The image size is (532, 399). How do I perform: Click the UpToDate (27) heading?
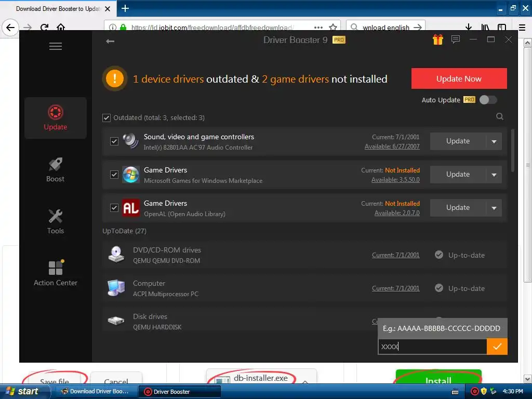(124, 231)
